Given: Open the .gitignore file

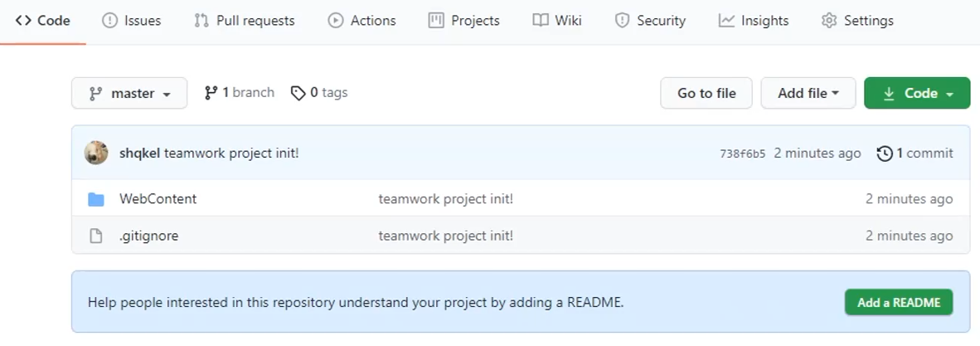Looking at the screenshot, I should coord(148,236).
